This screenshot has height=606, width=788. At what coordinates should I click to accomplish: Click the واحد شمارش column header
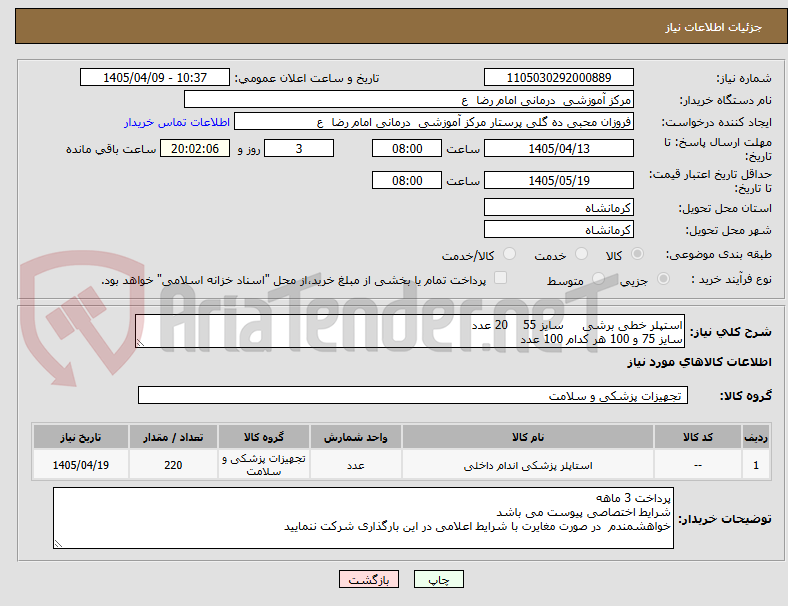point(355,437)
